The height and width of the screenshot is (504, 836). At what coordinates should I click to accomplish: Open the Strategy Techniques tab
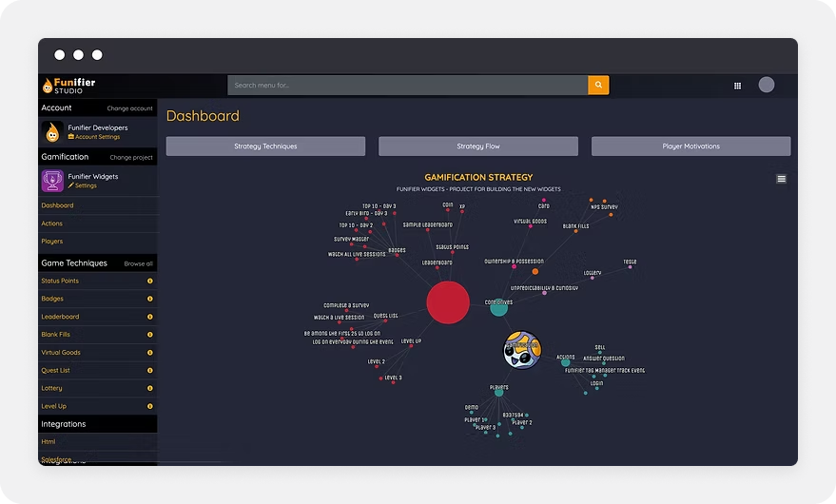click(x=265, y=146)
